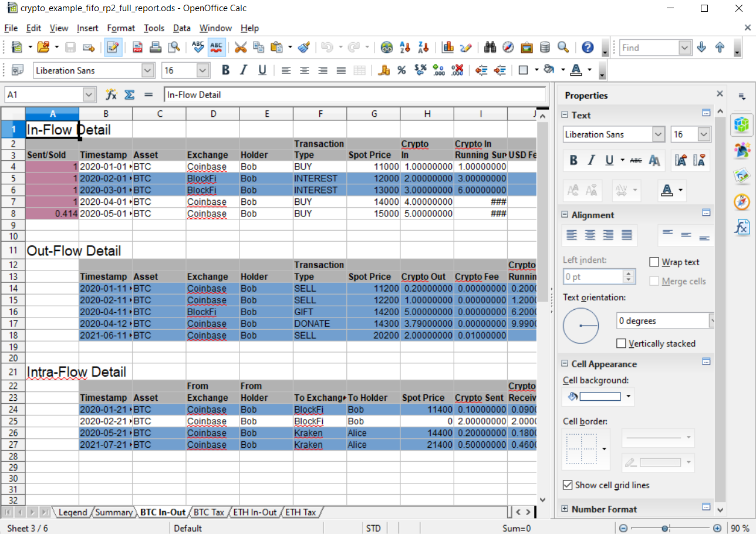Export the spreadsheet directly as PDF
Screen dimensions: 756x534
tap(137, 48)
